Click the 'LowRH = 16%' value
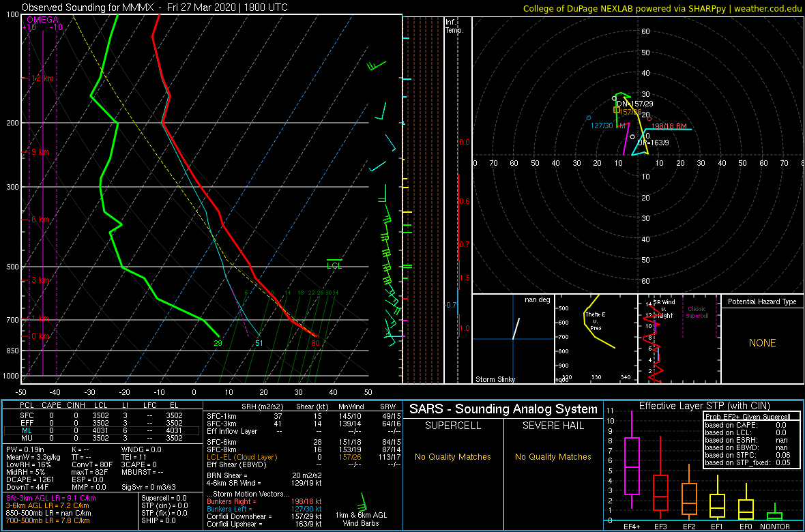This screenshot has width=805, height=532. coord(28,466)
